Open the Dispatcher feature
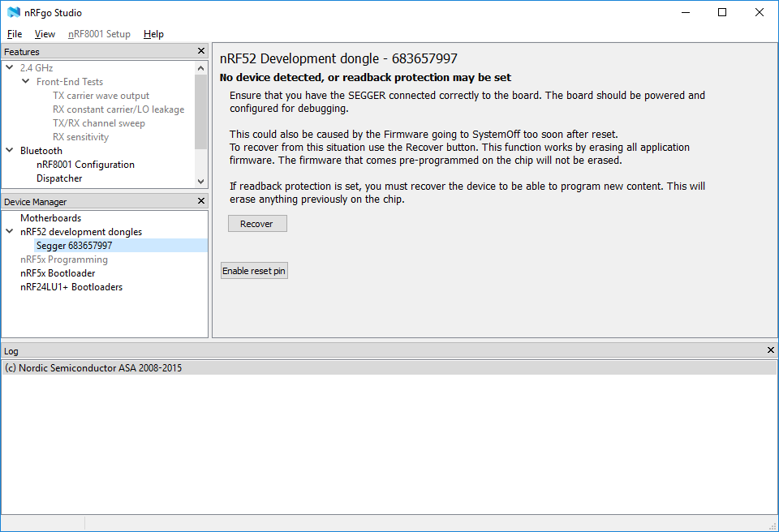 pyautogui.click(x=59, y=178)
